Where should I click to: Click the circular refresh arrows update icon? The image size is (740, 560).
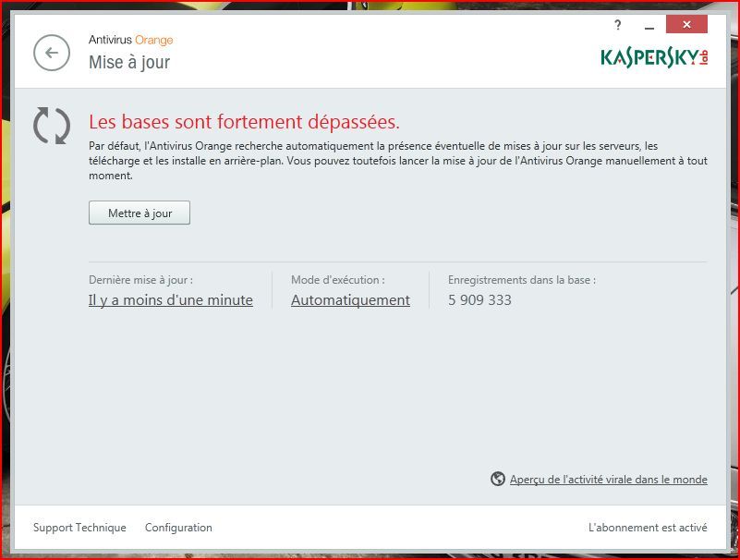tap(52, 126)
